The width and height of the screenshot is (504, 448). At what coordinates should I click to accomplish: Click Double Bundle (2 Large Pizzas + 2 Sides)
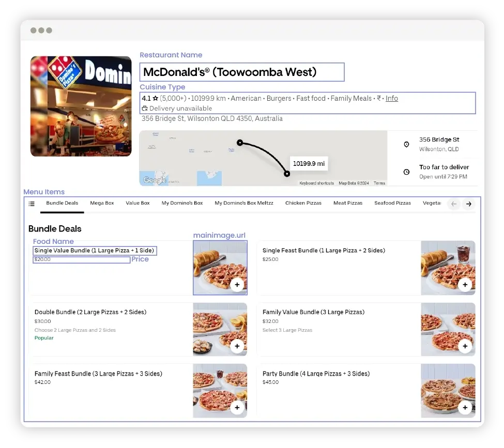coord(90,312)
